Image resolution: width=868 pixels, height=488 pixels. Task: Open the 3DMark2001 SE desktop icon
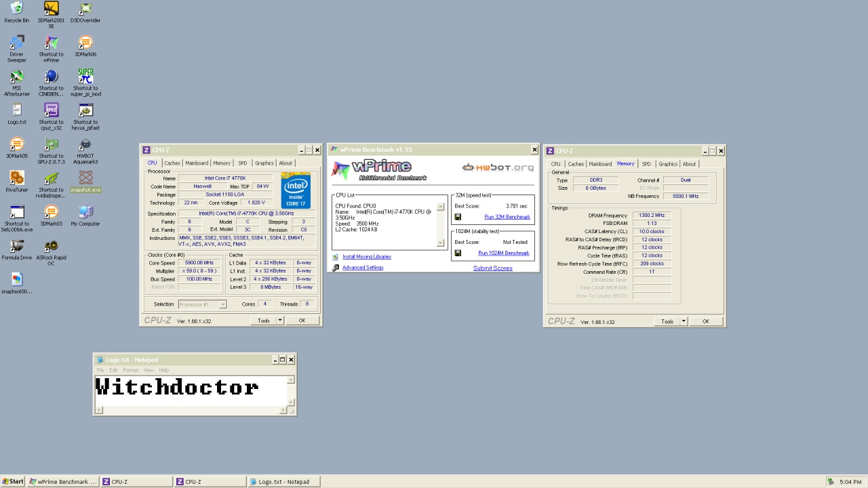click(x=51, y=9)
